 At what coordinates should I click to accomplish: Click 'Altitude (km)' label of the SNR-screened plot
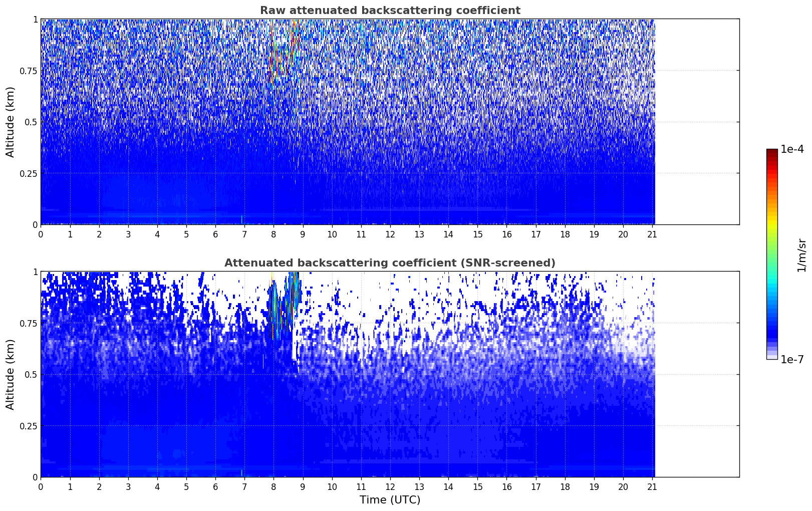(11, 374)
